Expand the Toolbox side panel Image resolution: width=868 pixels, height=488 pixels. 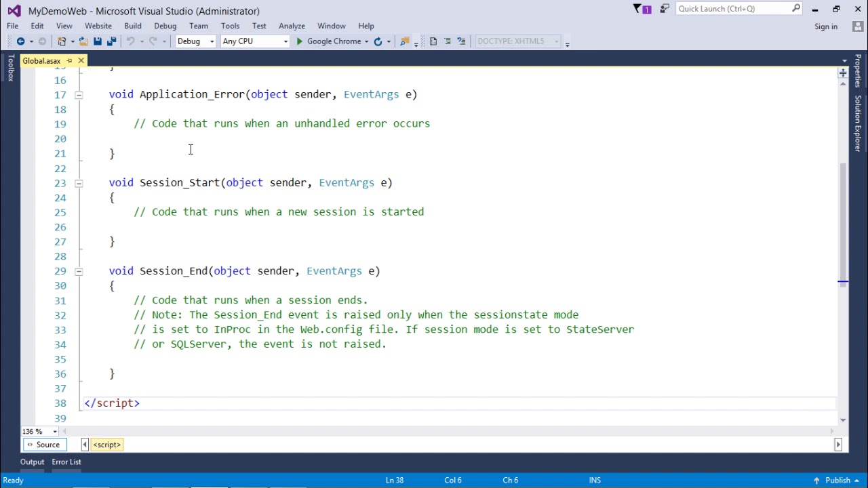pyautogui.click(x=10, y=68)
